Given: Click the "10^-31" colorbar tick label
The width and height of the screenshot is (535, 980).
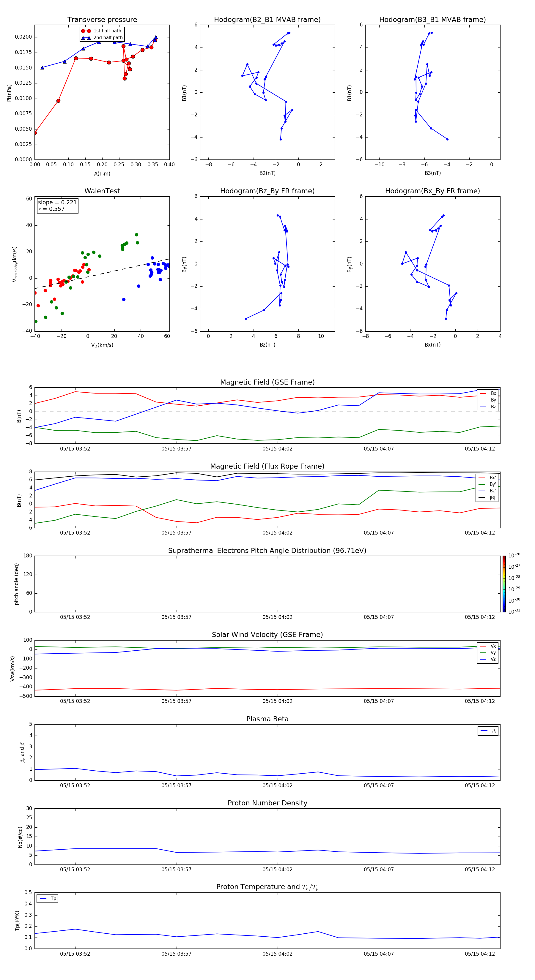Looking at the screenshot, I should 514,611.
